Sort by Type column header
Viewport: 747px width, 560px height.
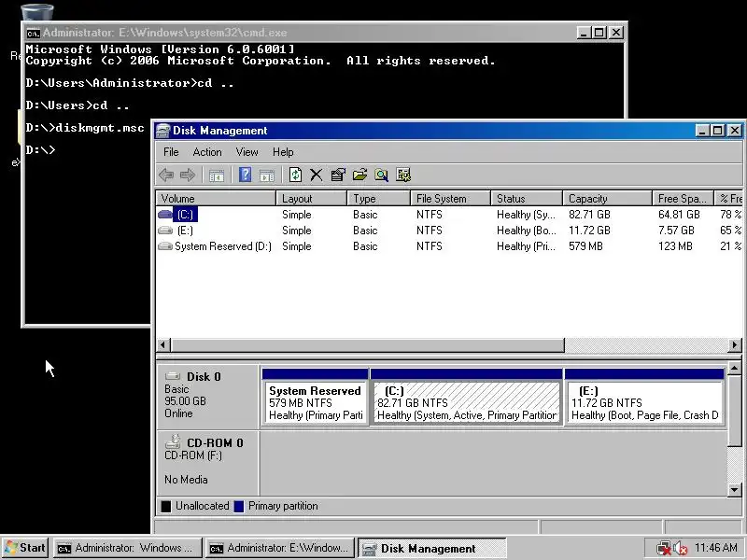tap(379, 199)
